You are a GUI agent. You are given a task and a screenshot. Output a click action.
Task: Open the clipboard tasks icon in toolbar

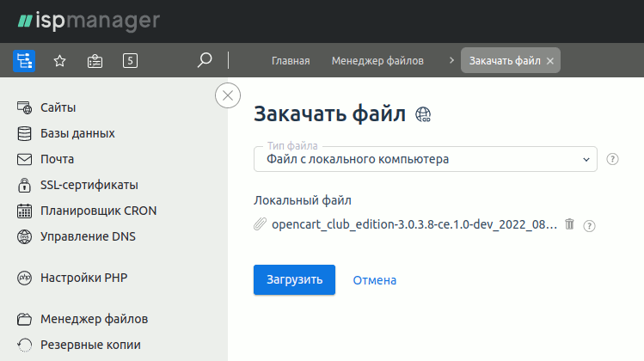pyautogui.click(x=95, y=61)
